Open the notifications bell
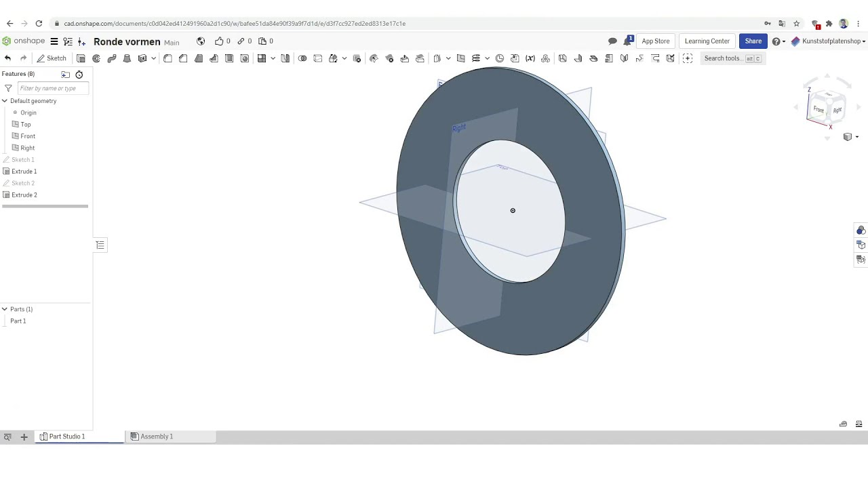 pyautogui.click(x=629, y=41)
